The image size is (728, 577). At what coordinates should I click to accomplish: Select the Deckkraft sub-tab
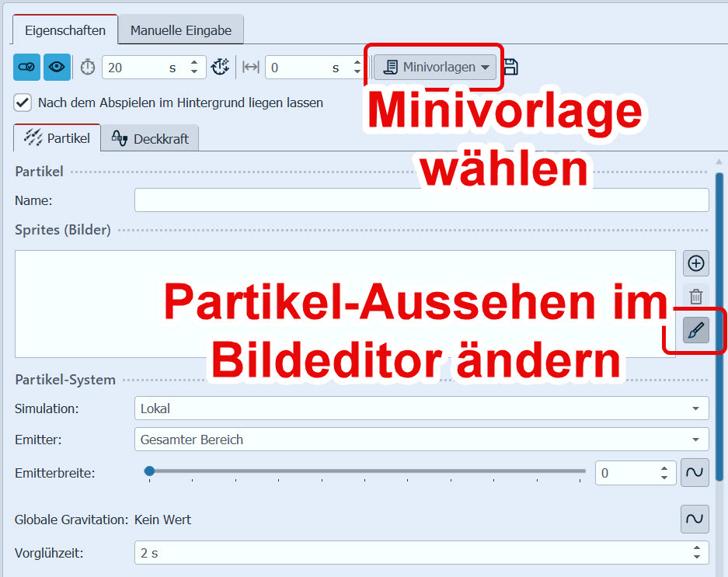point(150,139)
